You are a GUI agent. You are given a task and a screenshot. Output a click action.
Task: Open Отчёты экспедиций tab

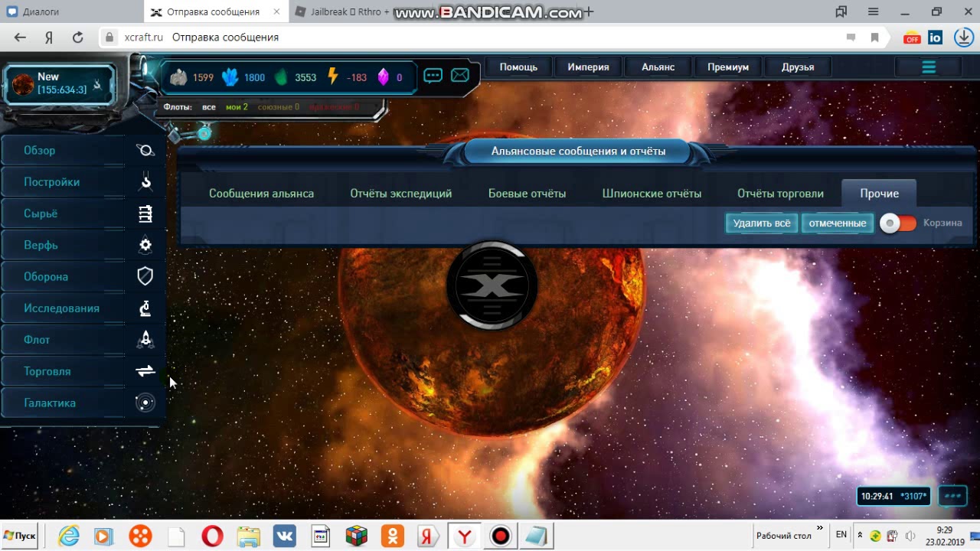coord(401,194)
